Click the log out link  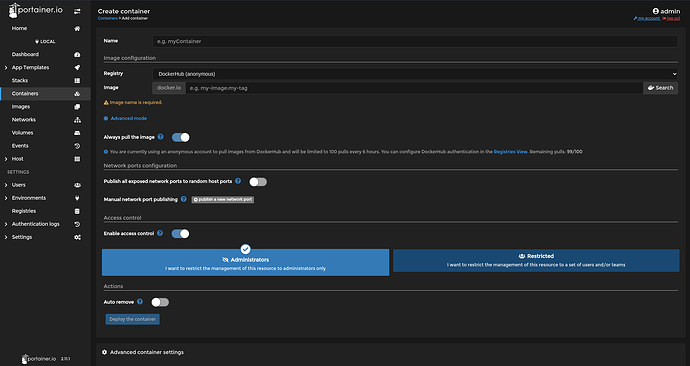coord(672,18)
